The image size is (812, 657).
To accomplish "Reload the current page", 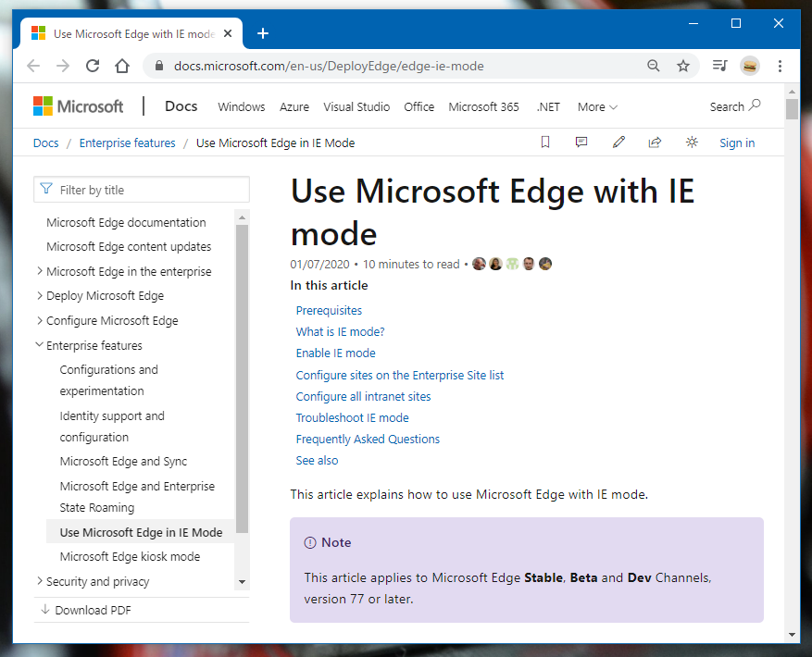I will point(93,67).
